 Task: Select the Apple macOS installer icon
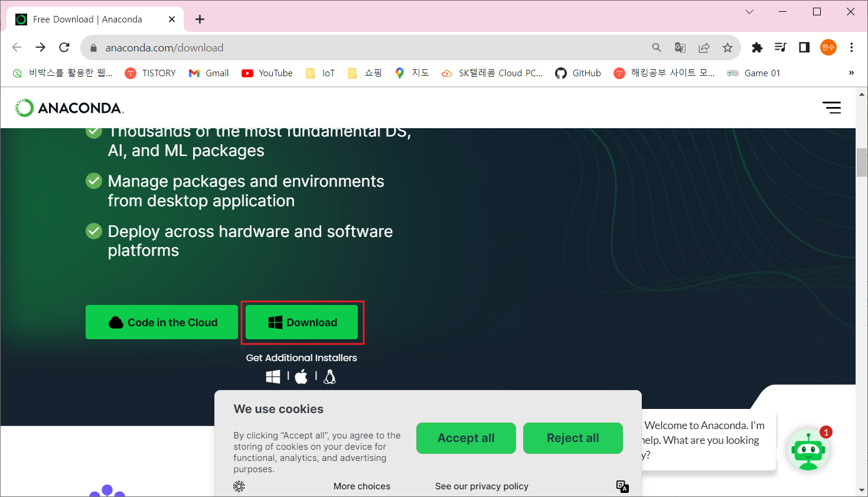[x=301, y=376]
